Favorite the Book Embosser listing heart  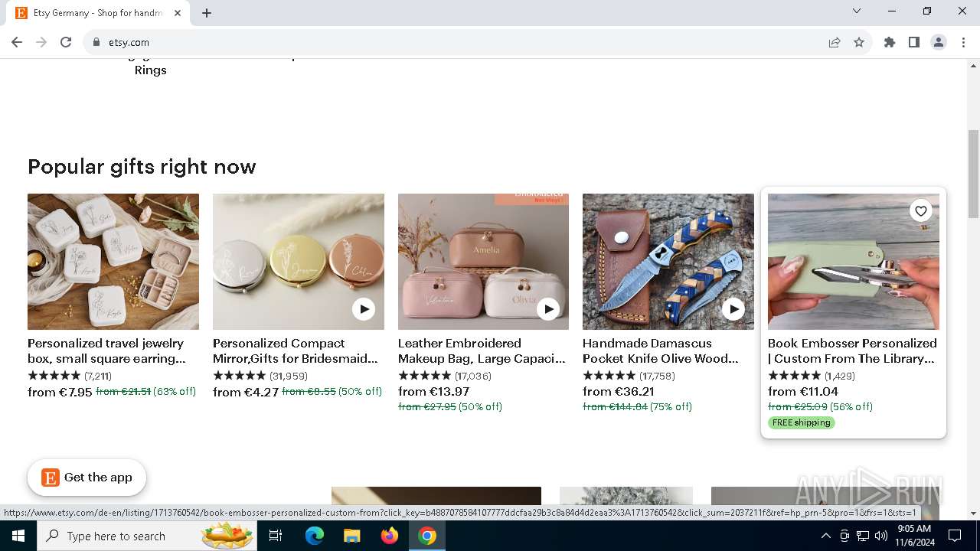tap(921, 211)
